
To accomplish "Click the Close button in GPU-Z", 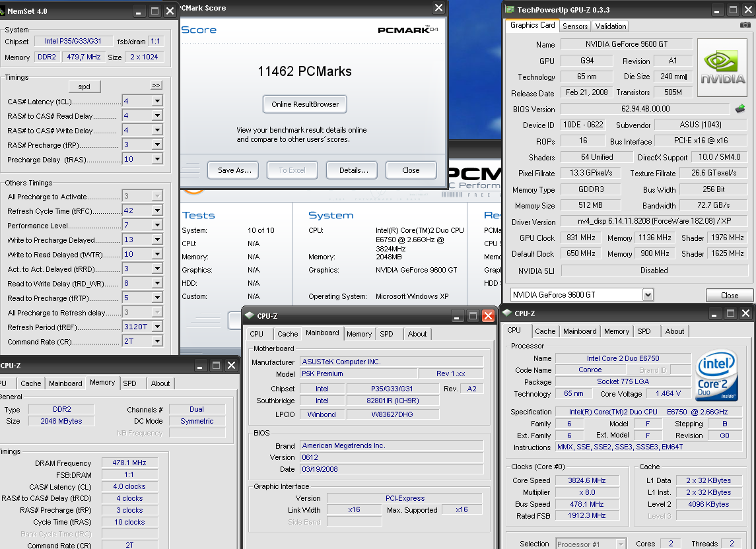I will pos(730,295).
